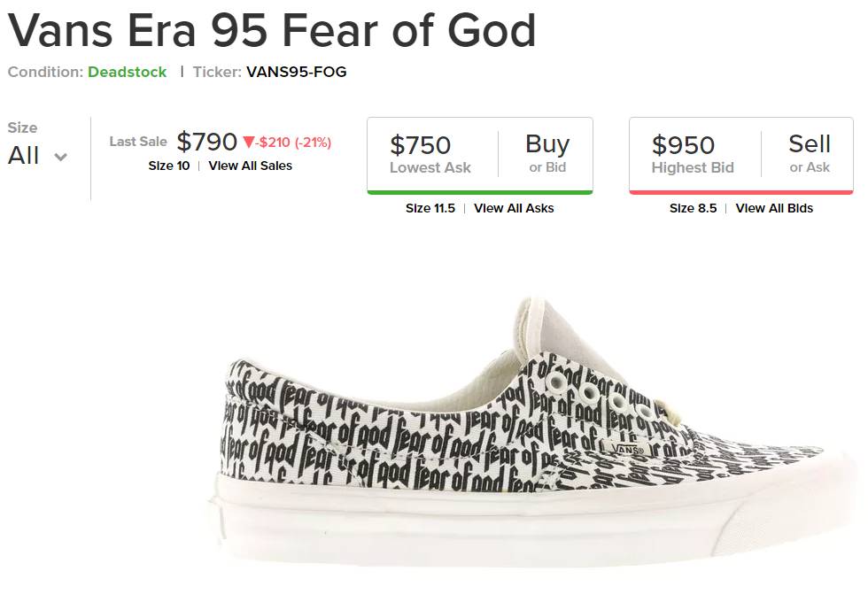The image size is (868, 602).
Task: Click the -$210 (-21%) price change text
Action: (x=294, y=143)
